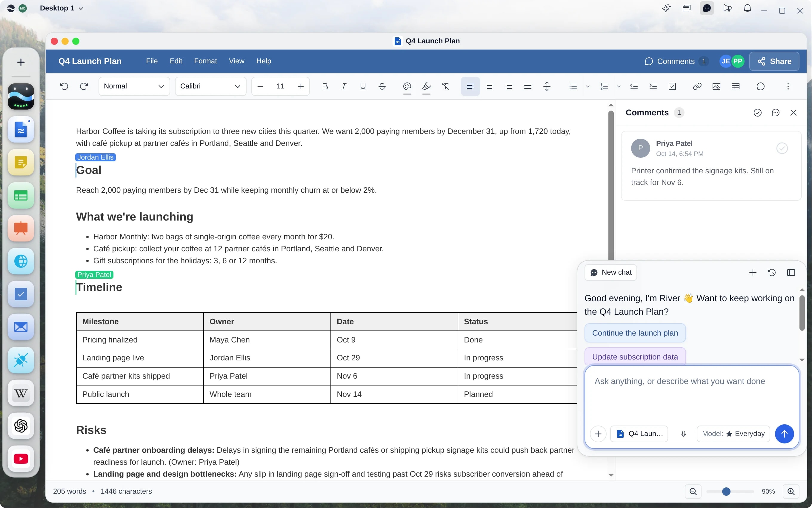This screenshot has width=812, height=508.
Task: Insert an image
Action: pos(716,86)
